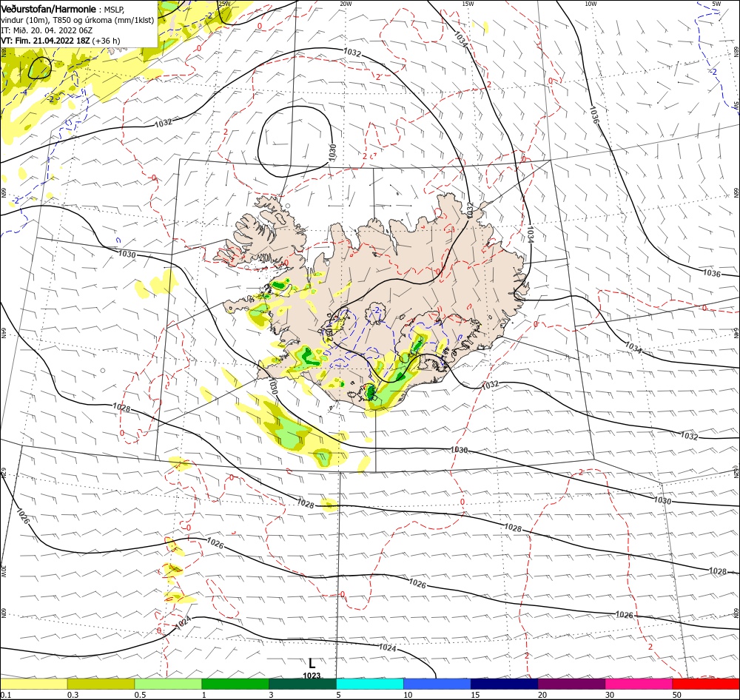Click the '20W' longitude label
The image size is (740, 700).
click(x=346, y=4)
